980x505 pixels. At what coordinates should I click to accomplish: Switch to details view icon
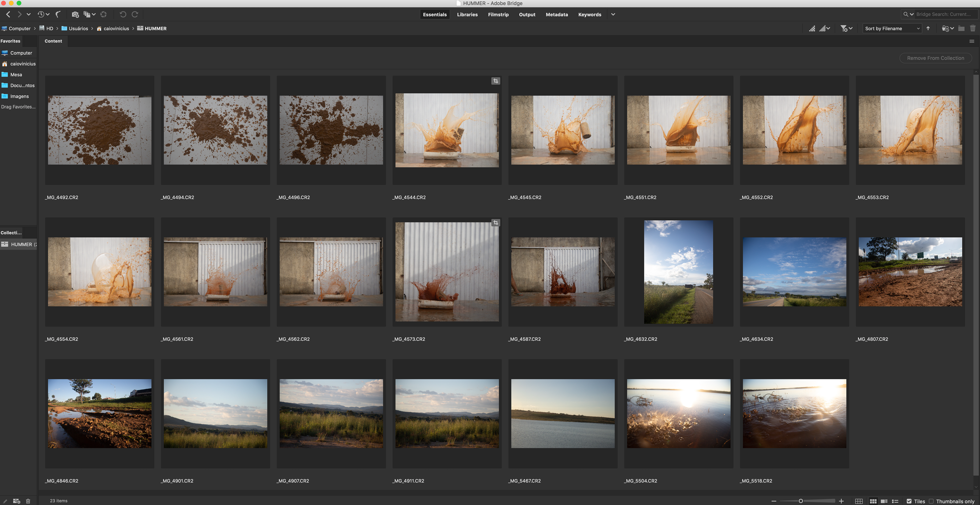pos(884,501)
